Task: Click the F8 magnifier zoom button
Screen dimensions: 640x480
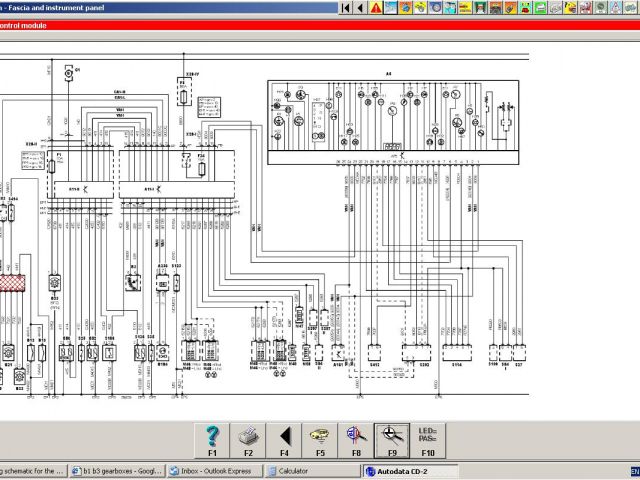Action: point(356,438)
